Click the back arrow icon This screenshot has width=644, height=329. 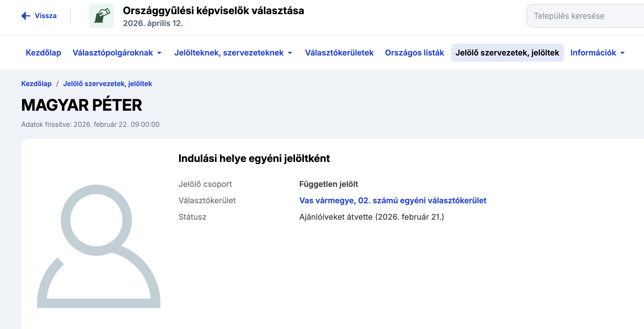[x=26, y=16]
